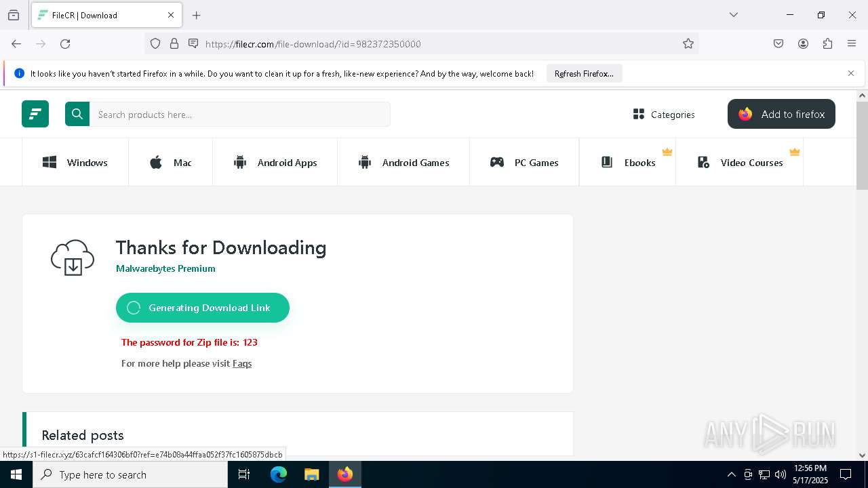This screenshot has height=488, width=868.
Task: Click the Zip password 123 text
Action: (x=189, y=342)
